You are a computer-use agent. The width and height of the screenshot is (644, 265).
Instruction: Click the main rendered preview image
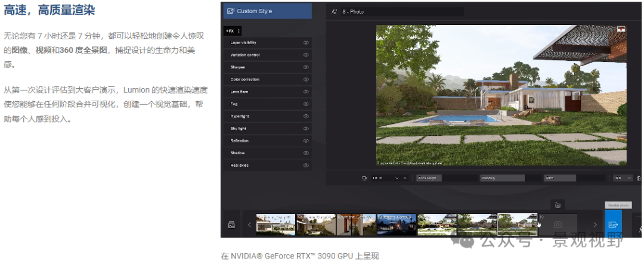[x=501, y=95]
